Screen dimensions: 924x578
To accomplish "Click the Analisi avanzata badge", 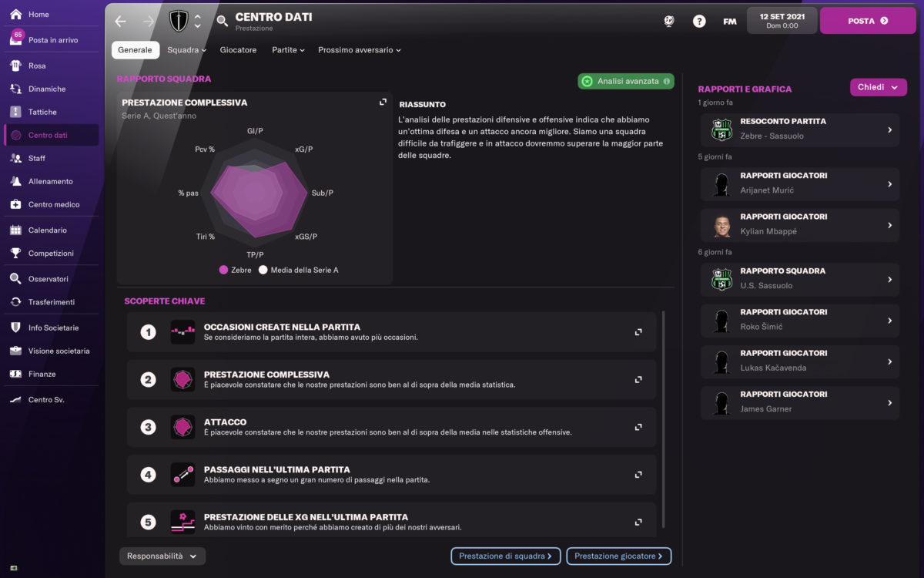I will [625, 81].
